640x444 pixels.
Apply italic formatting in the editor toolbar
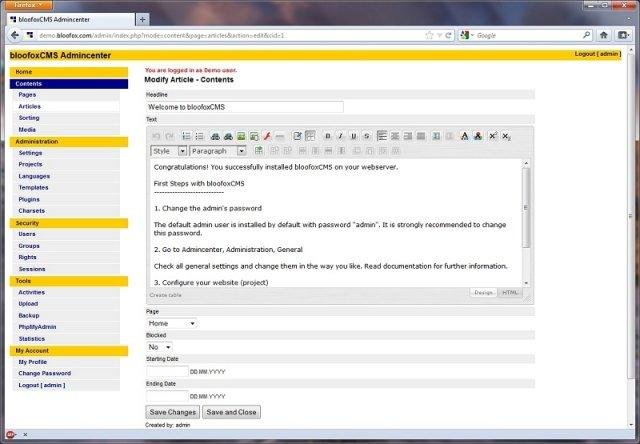[340, 136]
